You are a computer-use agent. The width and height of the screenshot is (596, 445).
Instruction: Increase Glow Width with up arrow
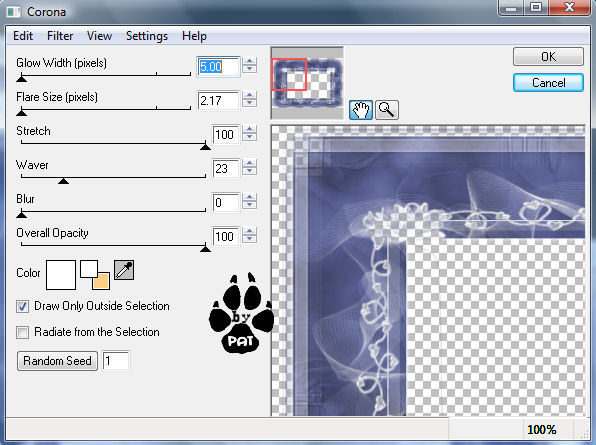249,61
